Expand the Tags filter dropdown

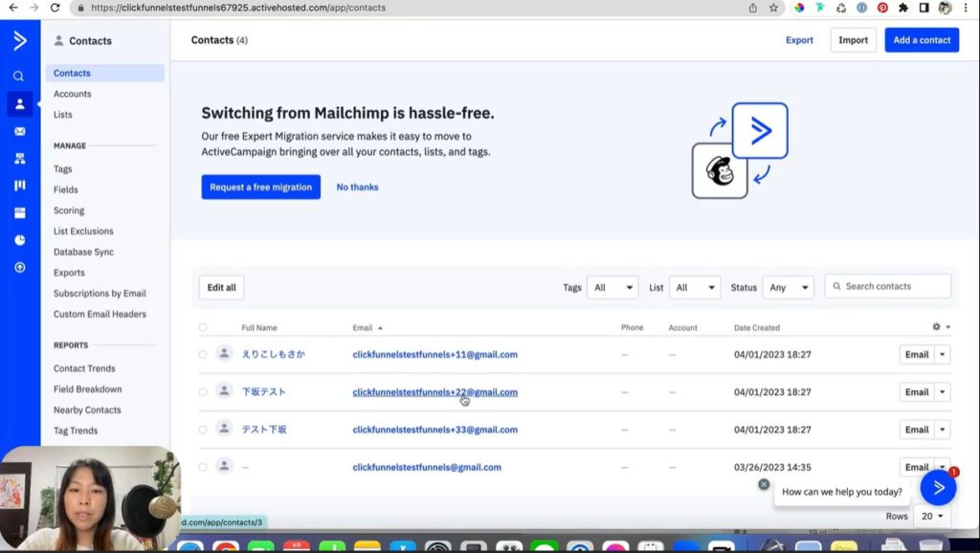(x=612, y=287)
